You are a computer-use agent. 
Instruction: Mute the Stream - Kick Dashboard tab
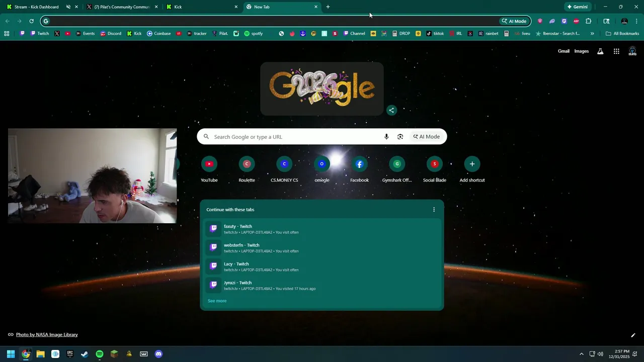(x=68, y=7)
